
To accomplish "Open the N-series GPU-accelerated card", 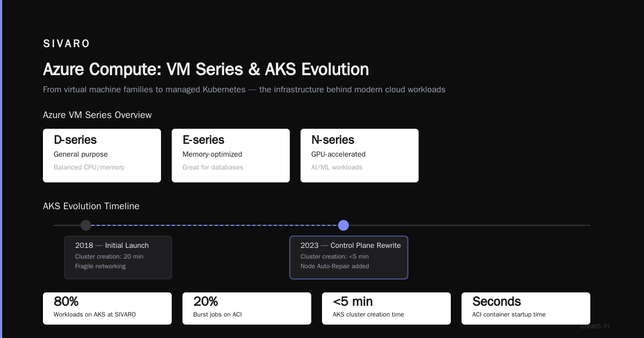I will pyautogui.click(x=360, y=156).
